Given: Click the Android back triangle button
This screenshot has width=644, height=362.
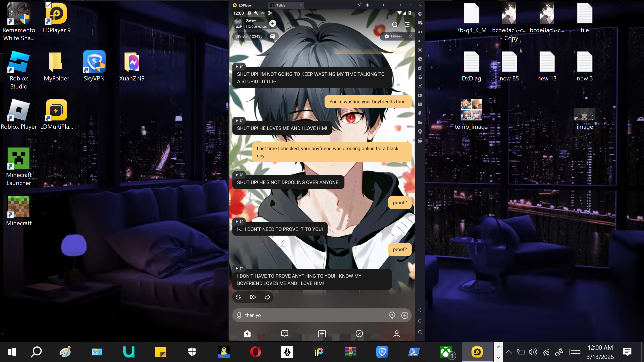Looking at the screenshot, I should 420,310.
